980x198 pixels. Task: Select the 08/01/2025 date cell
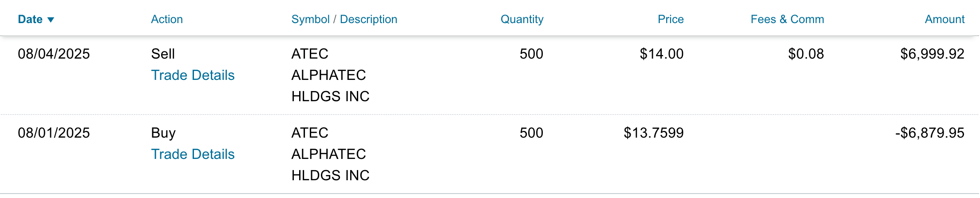pos(54,133)
